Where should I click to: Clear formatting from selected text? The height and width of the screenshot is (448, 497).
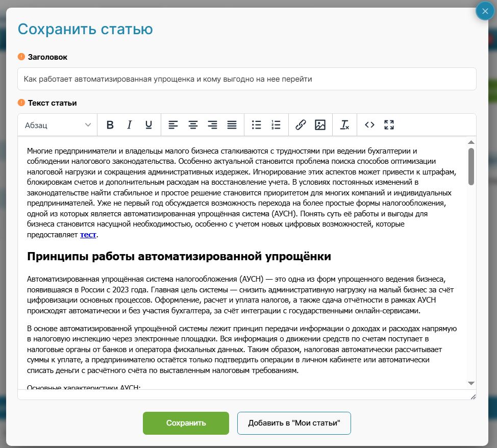pyautogui.click(x=345, y=125)
